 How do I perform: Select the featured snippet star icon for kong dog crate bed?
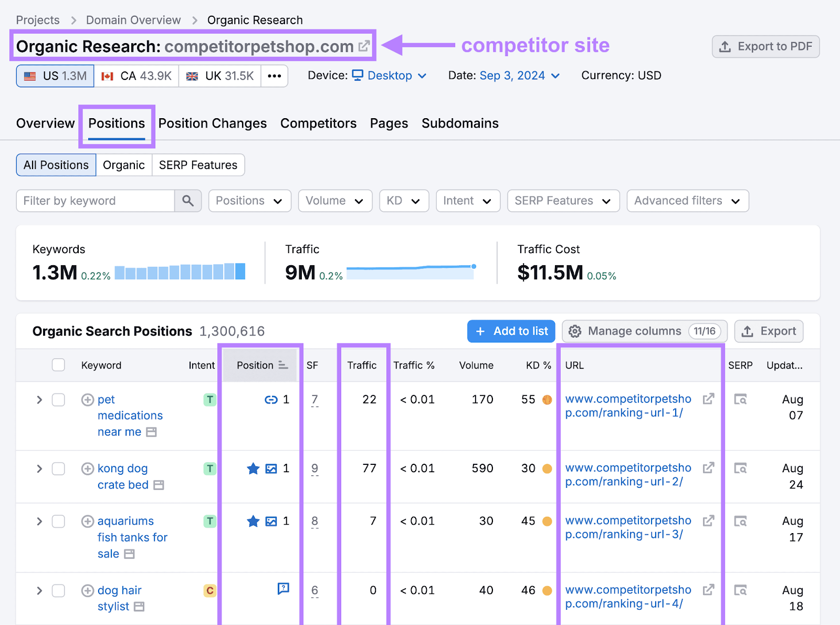253,468
